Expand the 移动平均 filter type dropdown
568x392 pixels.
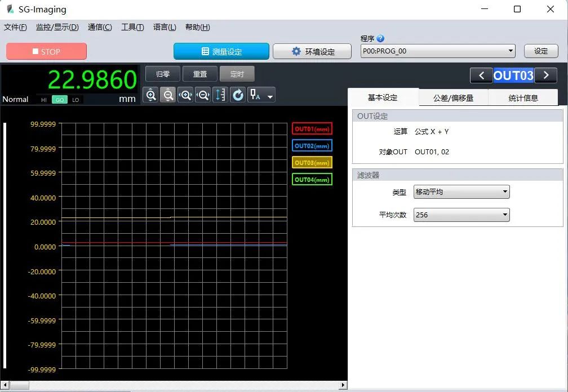click(x=461, y=192)
